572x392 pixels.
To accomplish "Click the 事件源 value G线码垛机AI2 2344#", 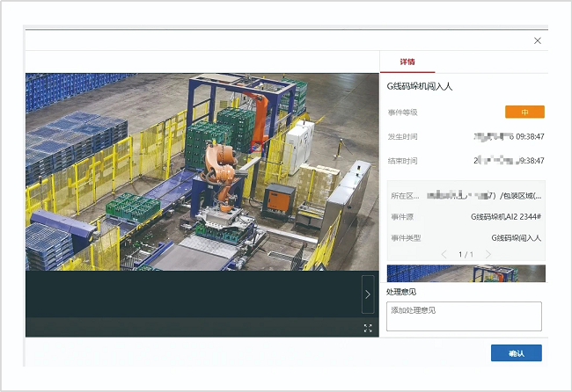I will 506,217.
